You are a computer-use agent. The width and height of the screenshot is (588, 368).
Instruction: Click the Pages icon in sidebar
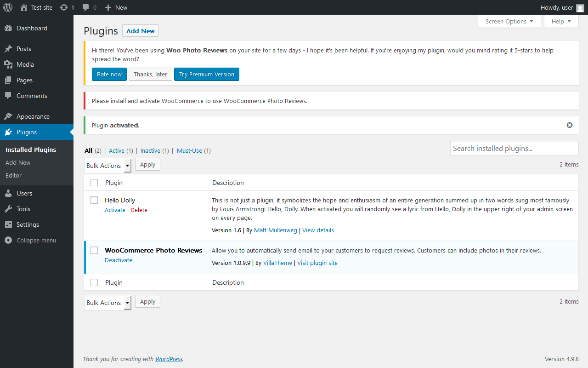pyautogui.click(x=8, y=80)
